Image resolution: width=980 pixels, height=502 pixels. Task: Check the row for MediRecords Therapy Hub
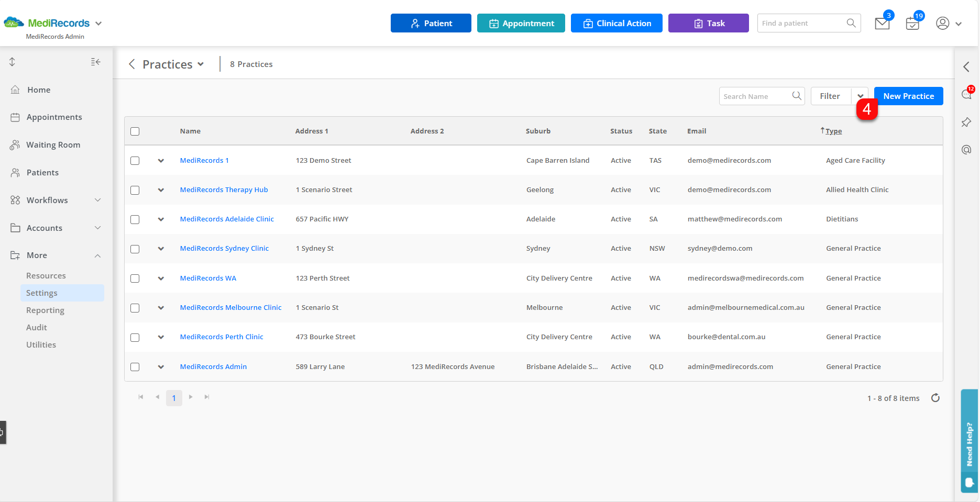[x=135, y=190]
